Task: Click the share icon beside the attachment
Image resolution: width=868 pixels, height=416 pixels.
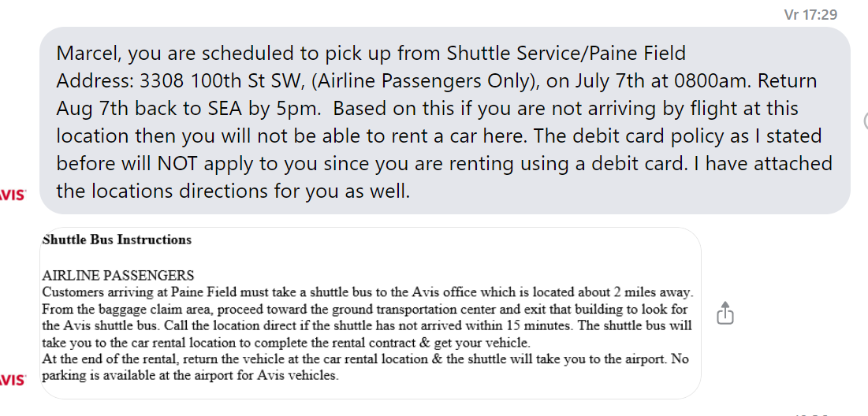Action: (x=725, y=314)
